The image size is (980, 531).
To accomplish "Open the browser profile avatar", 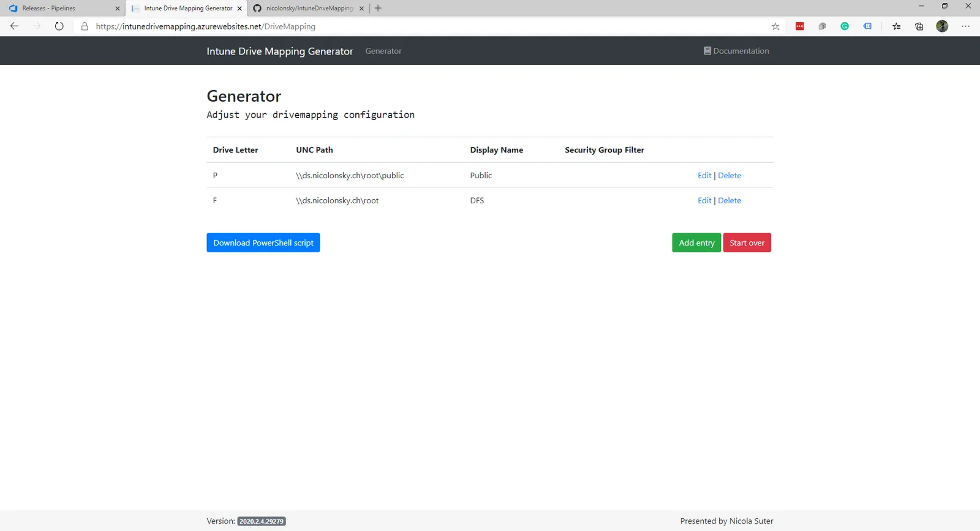I will (x=942, y=26).
